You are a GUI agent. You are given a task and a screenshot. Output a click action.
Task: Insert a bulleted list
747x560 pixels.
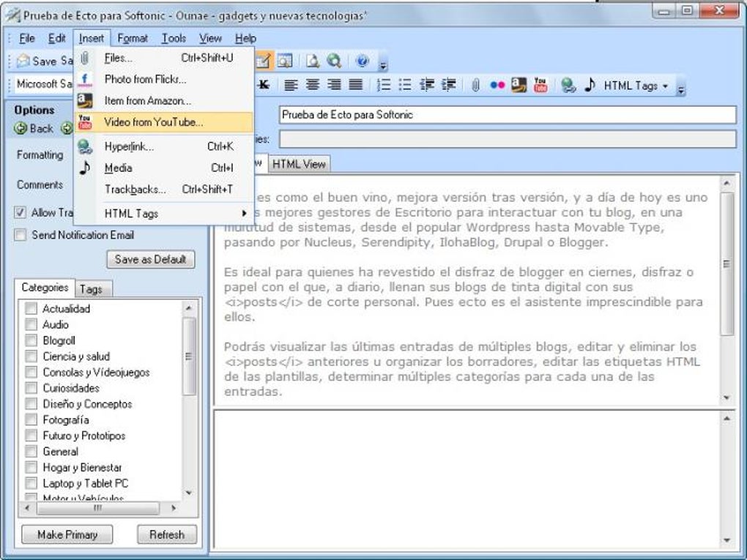click(x=405, y=85)
